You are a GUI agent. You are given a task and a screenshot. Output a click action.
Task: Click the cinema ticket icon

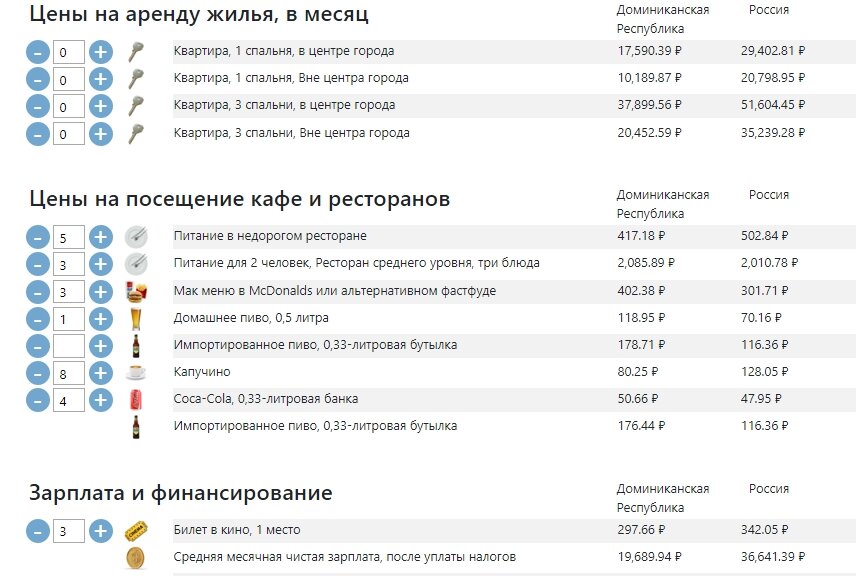click(x=137, y=528)
